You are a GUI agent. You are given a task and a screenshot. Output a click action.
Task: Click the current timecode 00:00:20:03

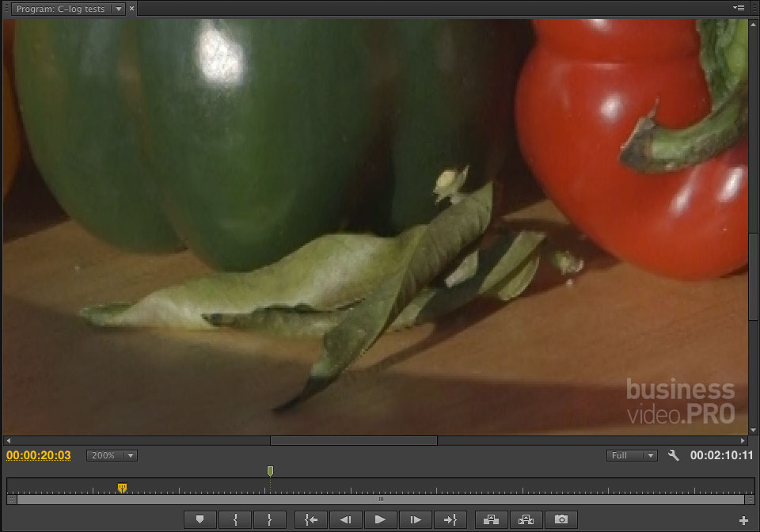coord(39,455)
